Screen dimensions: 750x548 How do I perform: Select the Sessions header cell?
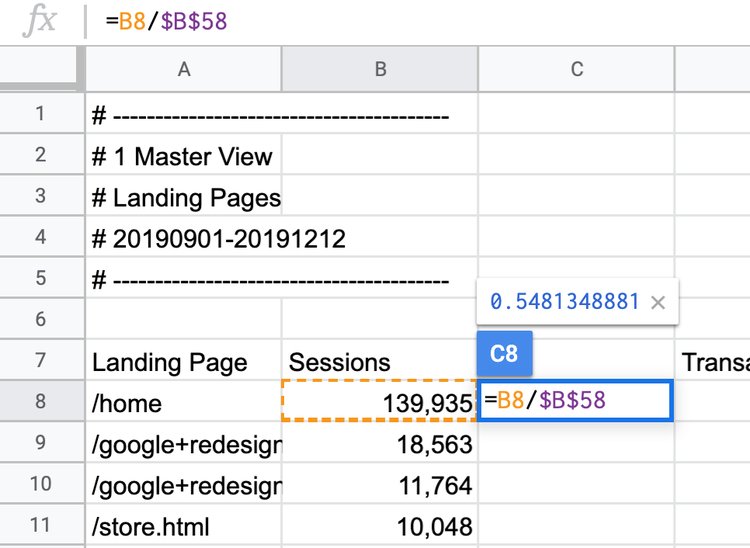[x=380, y=360]
